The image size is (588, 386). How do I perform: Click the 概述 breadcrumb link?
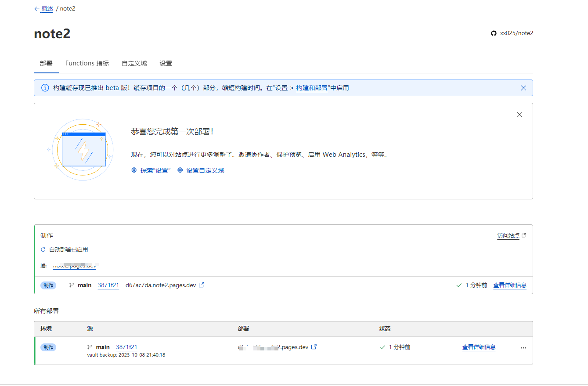click(47, 9)
